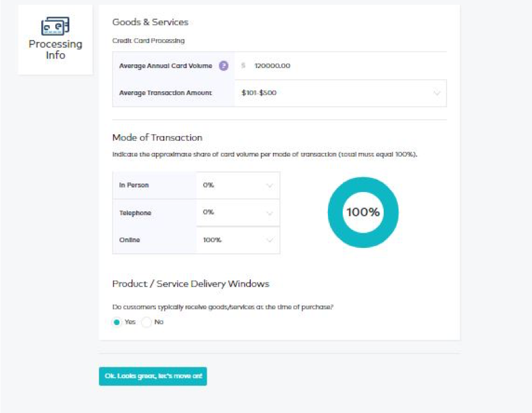Select the No radio button
The image size is (532, 413).
[x=146, y=322]
